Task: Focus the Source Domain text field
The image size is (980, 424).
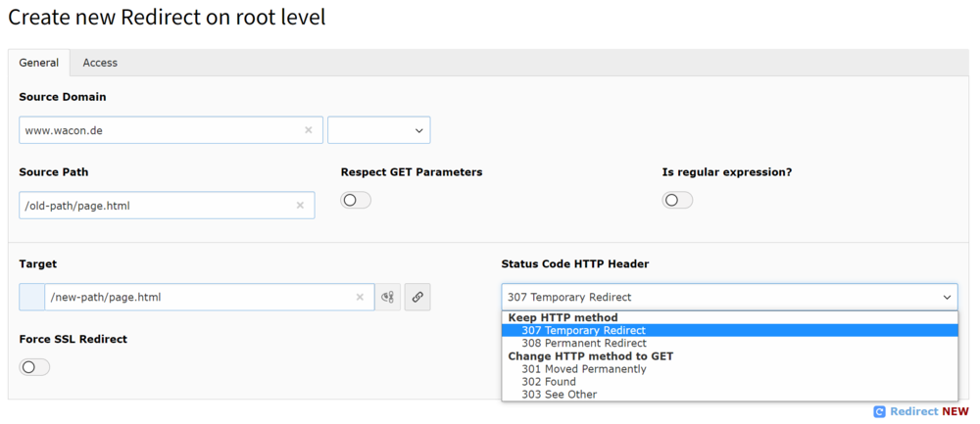Action: [x=157, y=130]
